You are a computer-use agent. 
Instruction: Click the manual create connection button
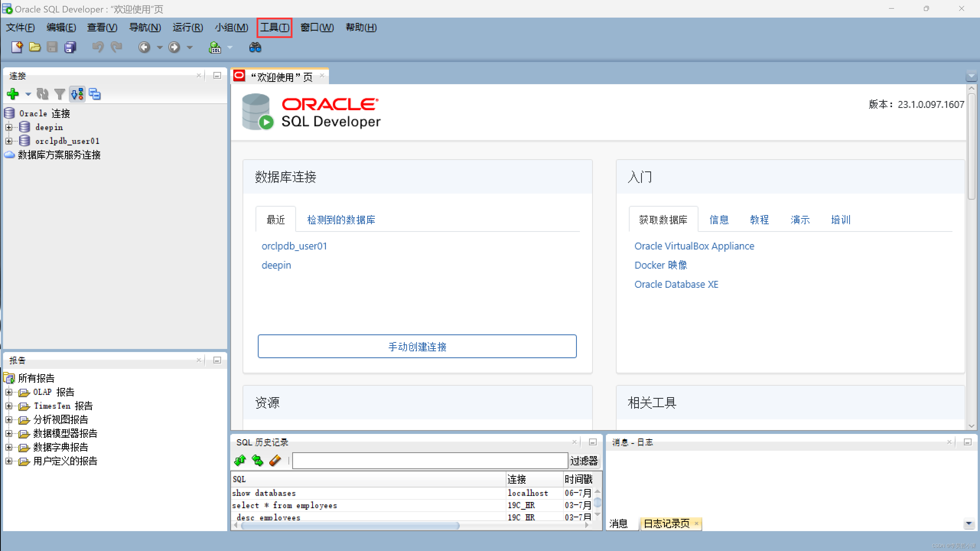click(417, 346)
